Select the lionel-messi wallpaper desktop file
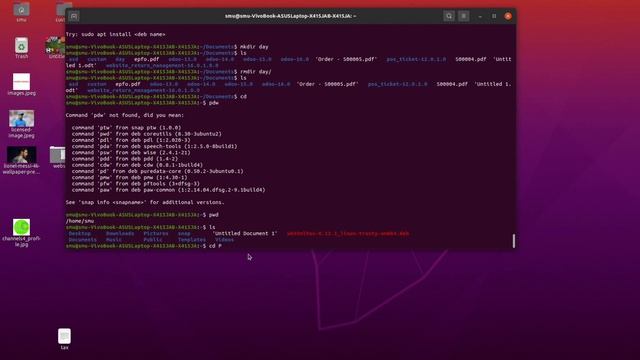640x360 pixels. coord(21,161)
